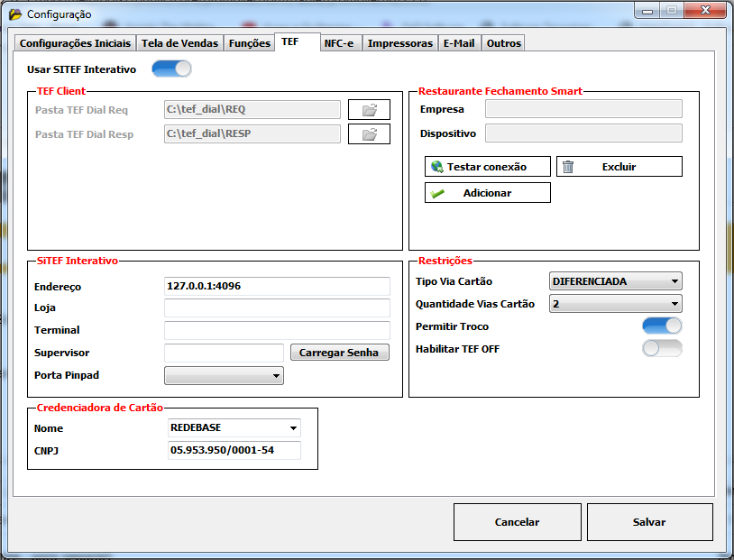Expand the Quantidade Vias Cartão dropdown
Viewport: 734px width, 560px height.
pos(615,304)
